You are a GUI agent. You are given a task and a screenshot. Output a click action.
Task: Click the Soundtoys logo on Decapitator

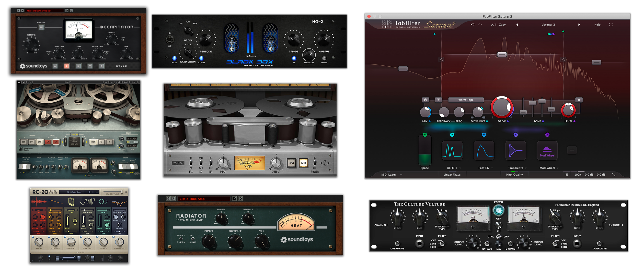(x=33, y=66)
